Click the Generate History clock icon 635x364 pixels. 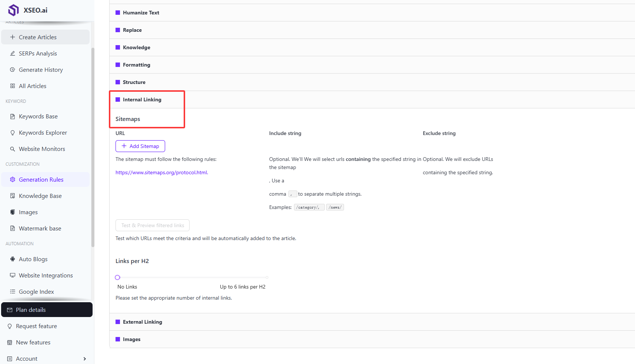(x=13, y=70)
